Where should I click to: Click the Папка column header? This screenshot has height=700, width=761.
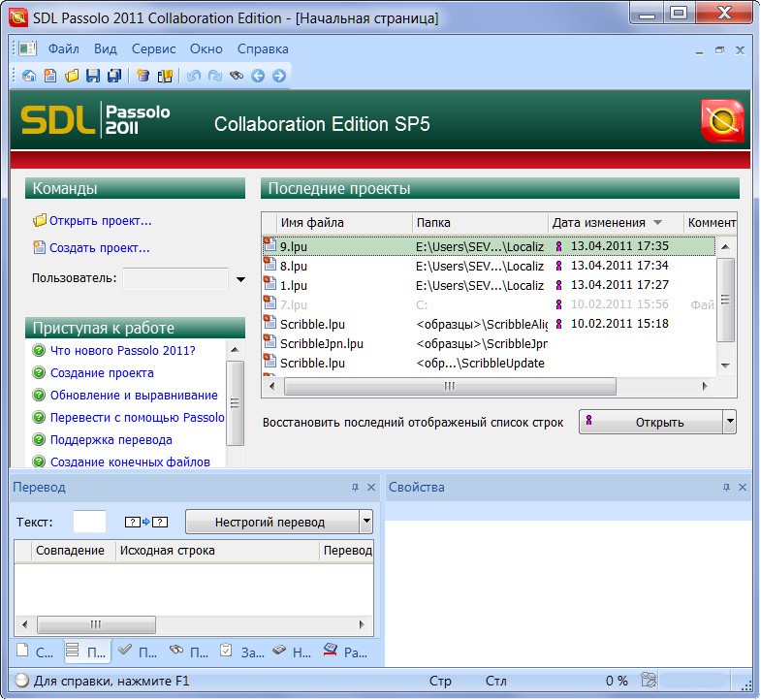pos(480,223)
